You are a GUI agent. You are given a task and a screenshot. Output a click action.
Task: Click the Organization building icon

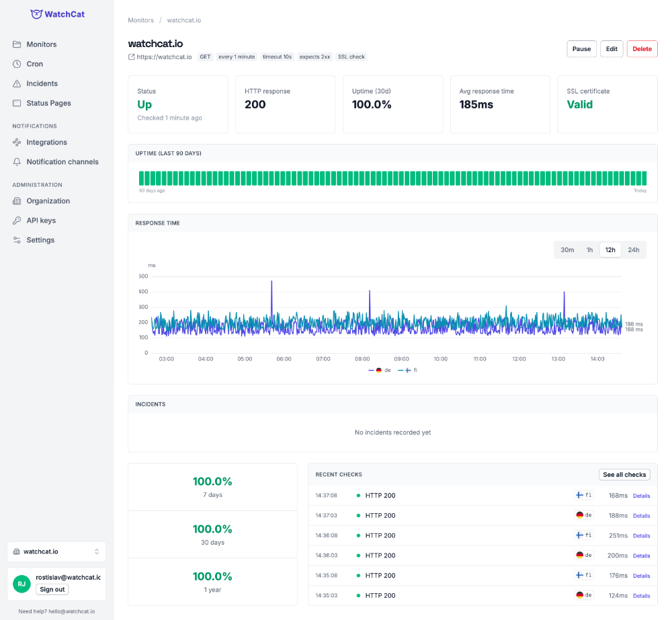(17, 201)
